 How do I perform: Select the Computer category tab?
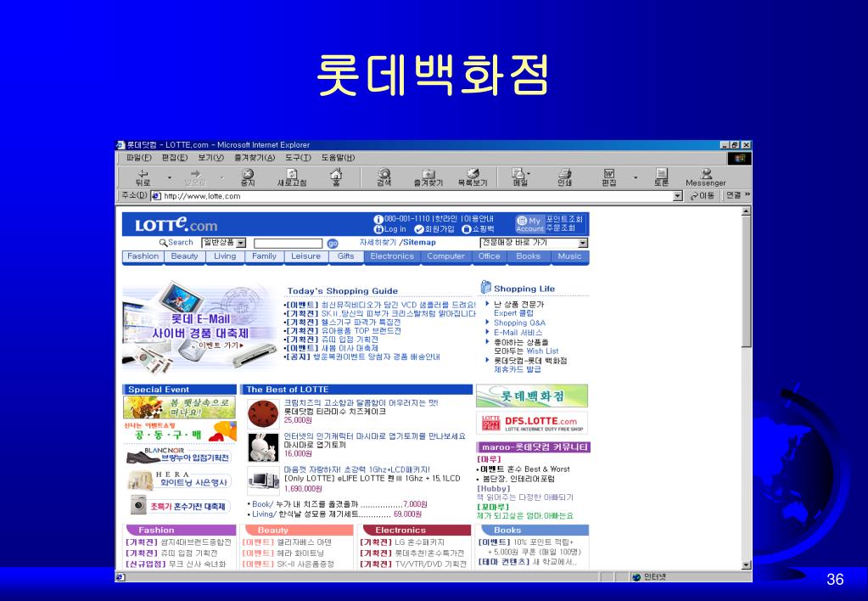click(445, 256)
